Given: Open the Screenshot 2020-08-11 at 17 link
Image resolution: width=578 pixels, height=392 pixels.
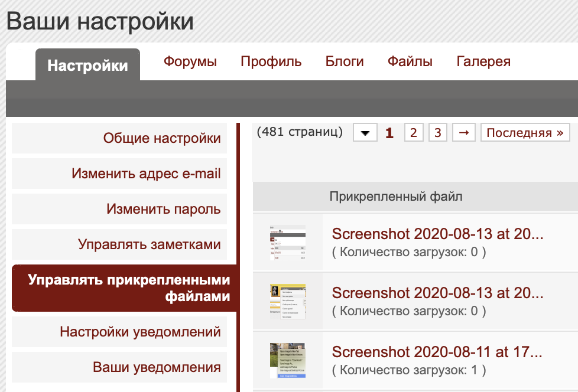Looking at the screenshot, I should point(437,352).
